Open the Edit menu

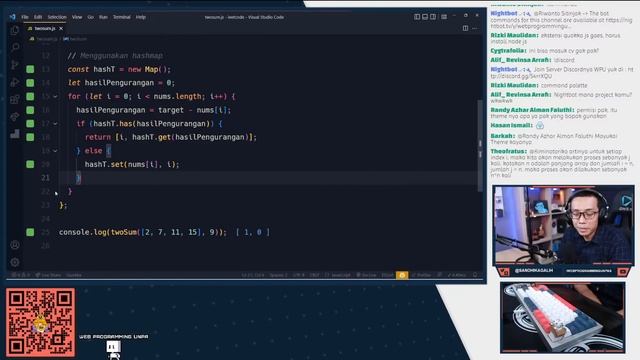coord(38,17)
